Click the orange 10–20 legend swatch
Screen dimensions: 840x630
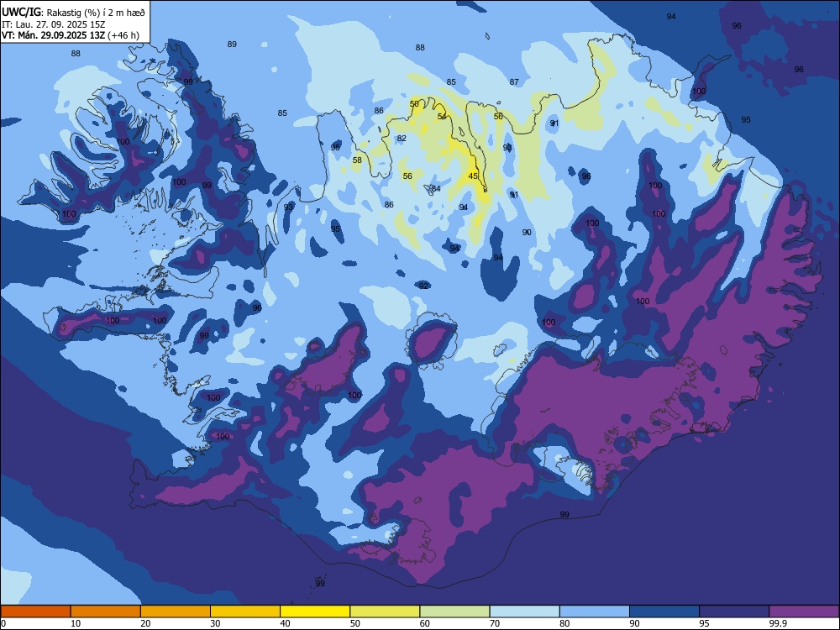point(106,612)
